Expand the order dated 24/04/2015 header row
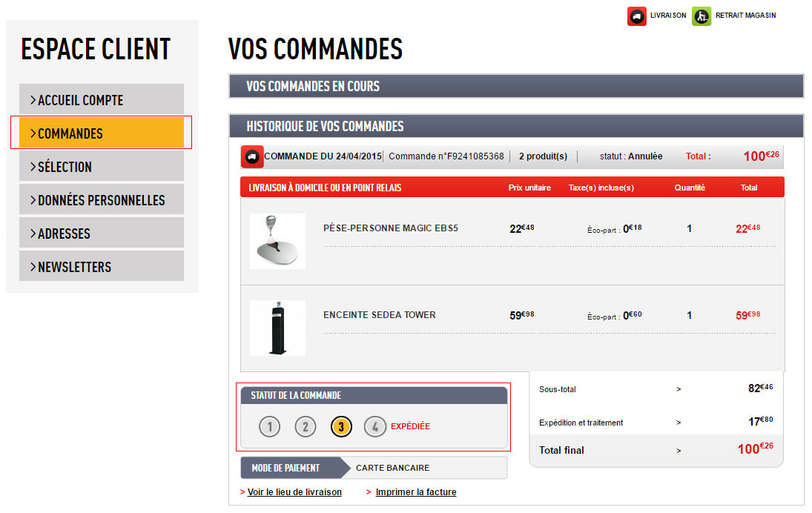The width and height of the screenshot is (812, 513). tap(512, 156)
